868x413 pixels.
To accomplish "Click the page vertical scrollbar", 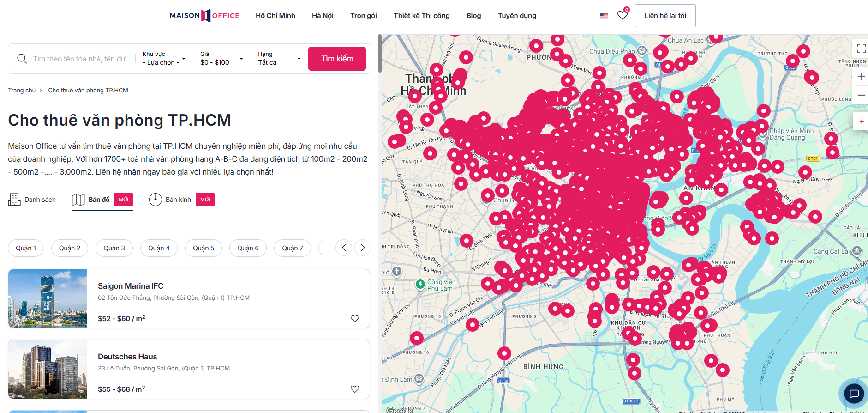I will click(x=379, y=53).
